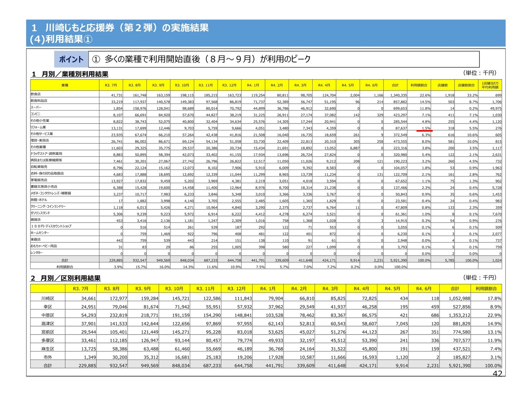Click the heading '2 月別／区別利用結果'
Screen dimensions: 532x399
coord(66,278)
